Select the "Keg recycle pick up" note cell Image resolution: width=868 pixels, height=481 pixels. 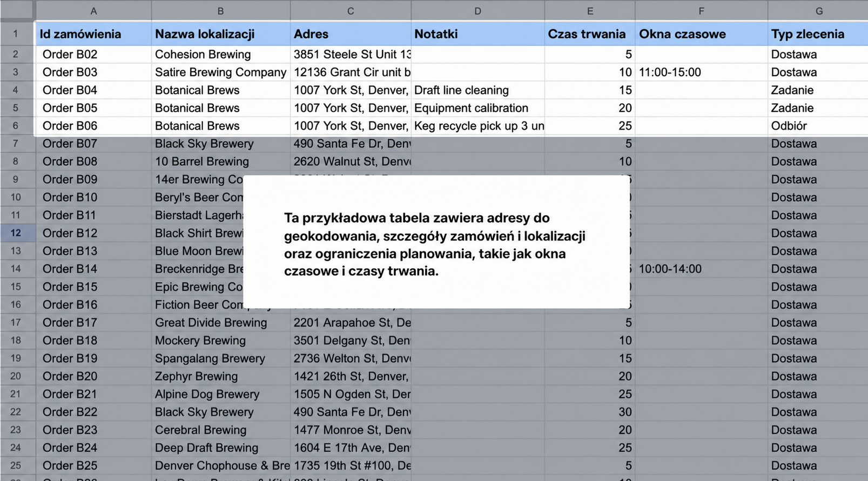pyautogui.click(x=477, y=126)
